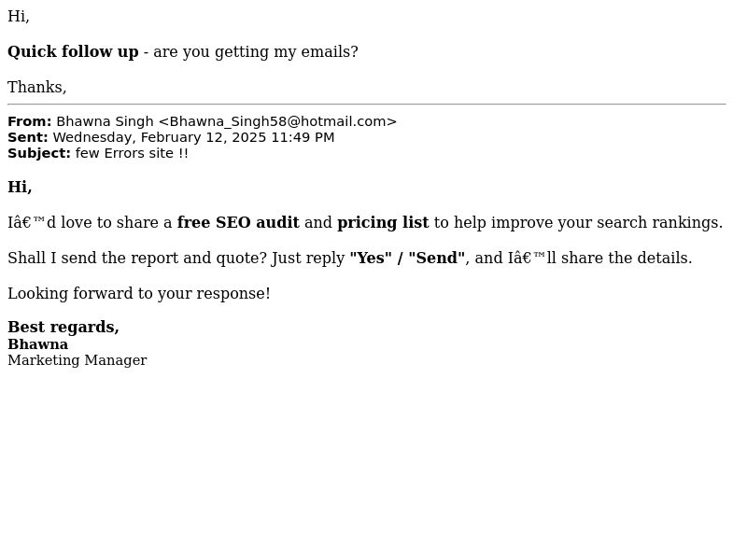This screenshot has width=747, height=560.
Task: Click the bold 'Hi,' greeting in quoted email
Action: point(20,187)
